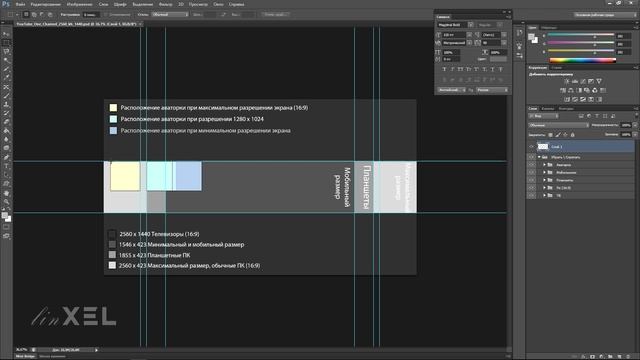The height and width of the screenshot is (360, 640).
Task: Toggle Quick Mask mode in toolbar
Action: pyautogui.click(x=6, y=227)
